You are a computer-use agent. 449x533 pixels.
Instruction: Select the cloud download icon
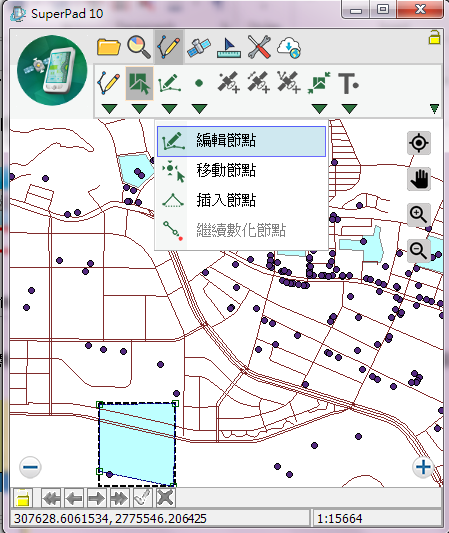[x=289, y=48]
